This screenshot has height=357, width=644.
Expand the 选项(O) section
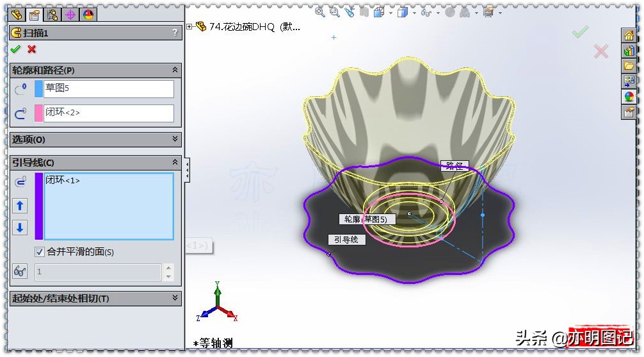(x=175, y=139)
